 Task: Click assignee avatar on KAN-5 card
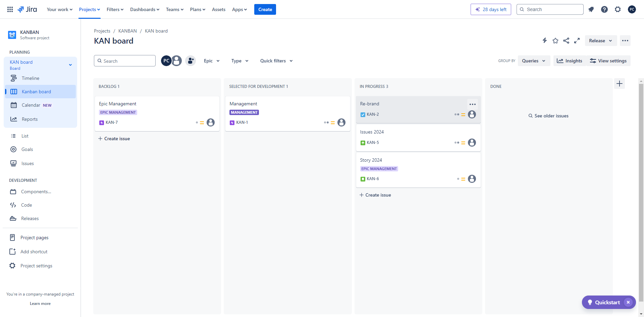pos(472,143)
